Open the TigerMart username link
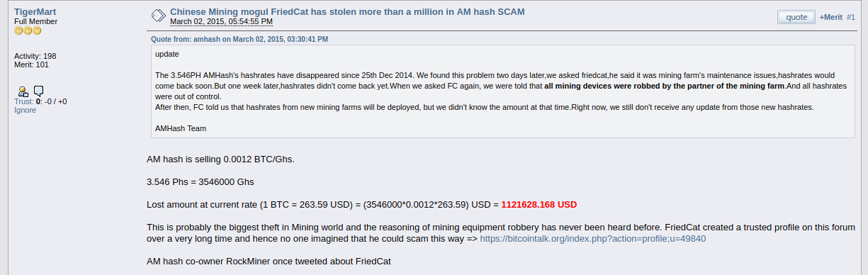Image resolution: width=868 pixels, height=275 pixels. coord(35,12)
